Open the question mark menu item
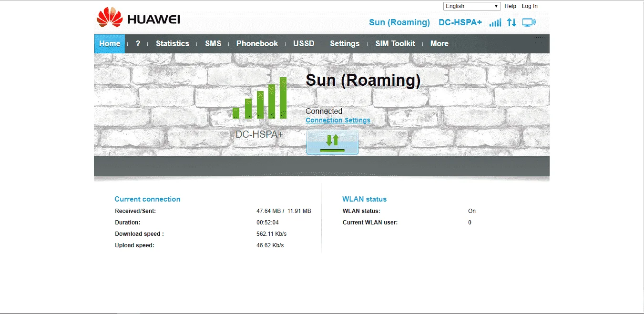This screenshot has width=644, height=314. point(138,43)
